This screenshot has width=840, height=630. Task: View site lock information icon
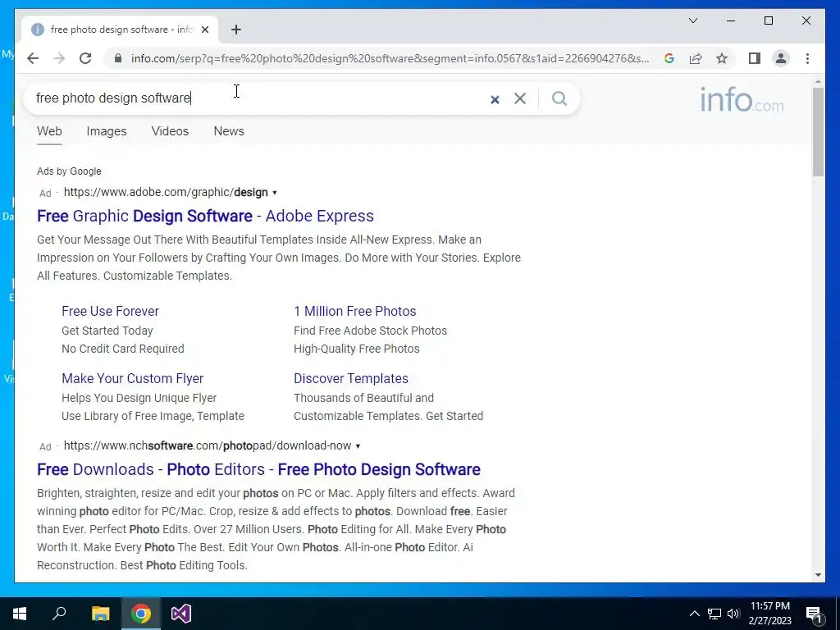pos(118,58)
